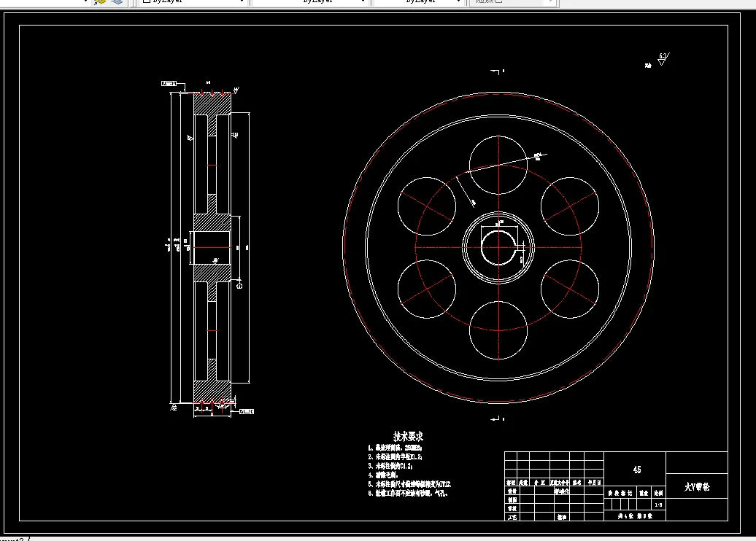Select the tolerance frame at section view bottom-right
This screenshot has height=541, width=756.
pyautogui.click(x=247, y=411)
